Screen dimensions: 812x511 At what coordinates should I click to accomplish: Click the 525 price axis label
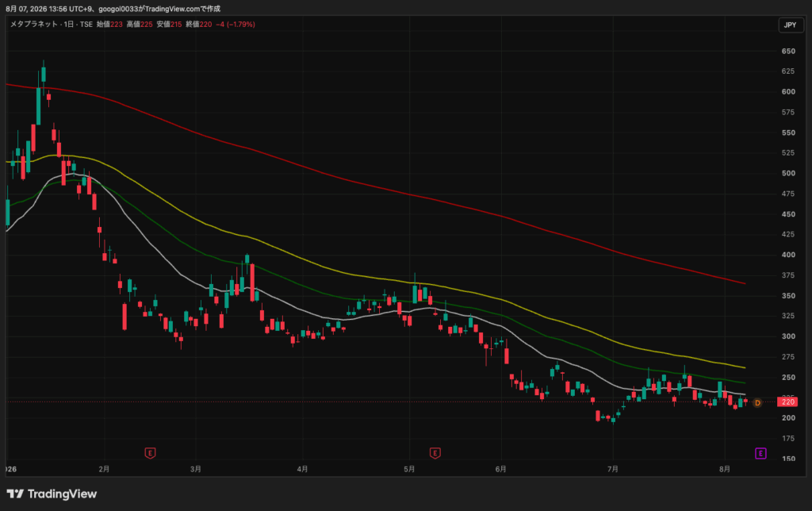pyautogui.click(x=788, y=153)
